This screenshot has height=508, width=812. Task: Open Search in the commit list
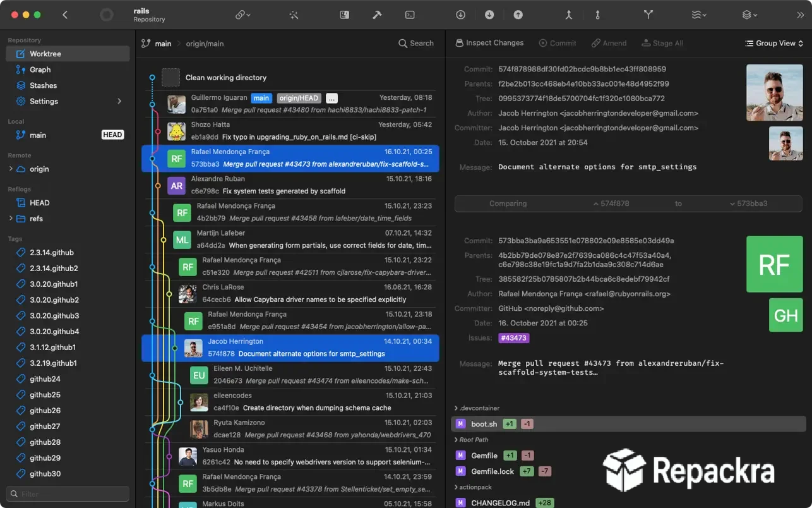click(416, 43)
